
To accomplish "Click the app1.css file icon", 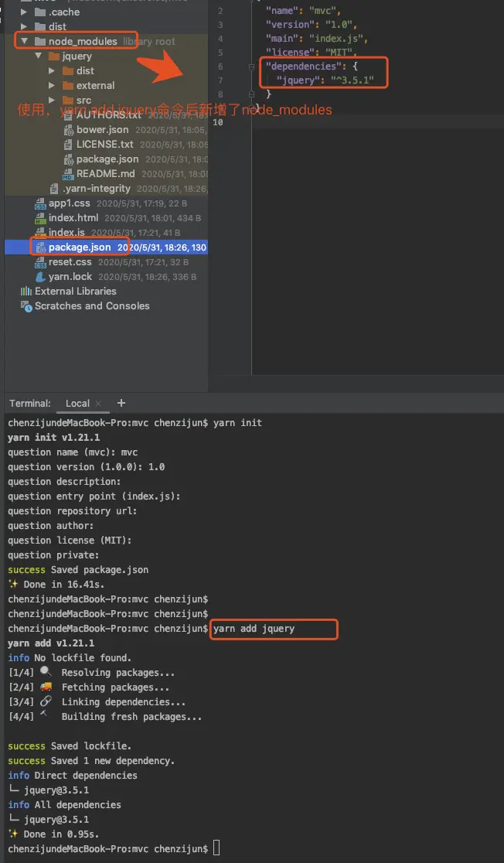I will tap(40, 203).
